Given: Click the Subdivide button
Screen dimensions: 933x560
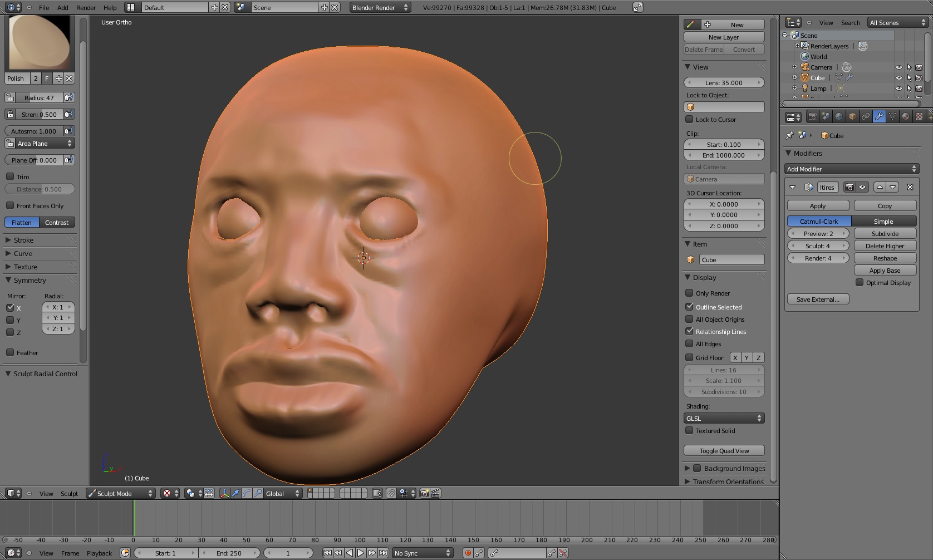Looking at the screenshot, I should pyautogui.click(x=885, y=233).
